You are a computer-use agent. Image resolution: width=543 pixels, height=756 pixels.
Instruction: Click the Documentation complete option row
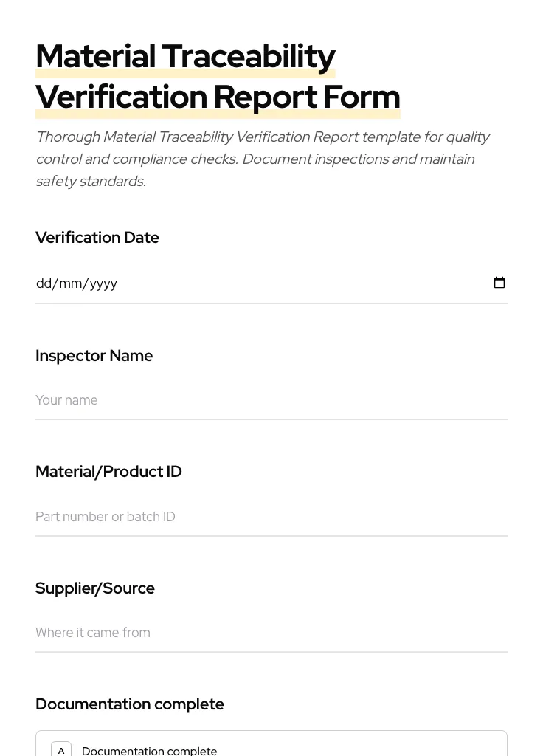(271, 749)
